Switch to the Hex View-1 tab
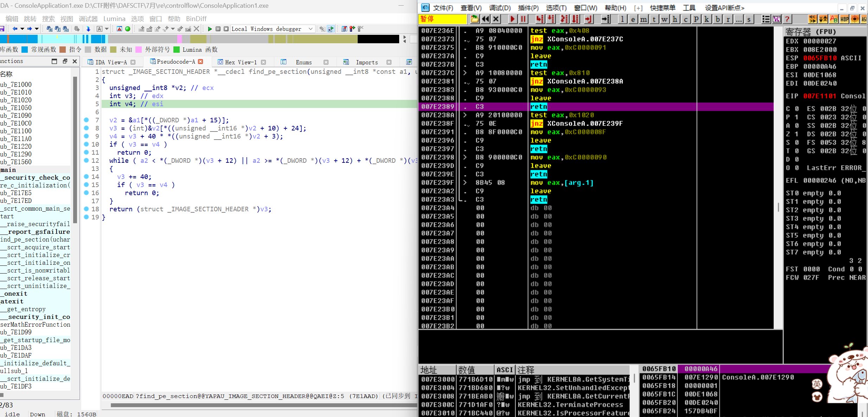Screen dimensions: 868x417 click(x=241, y=62)
